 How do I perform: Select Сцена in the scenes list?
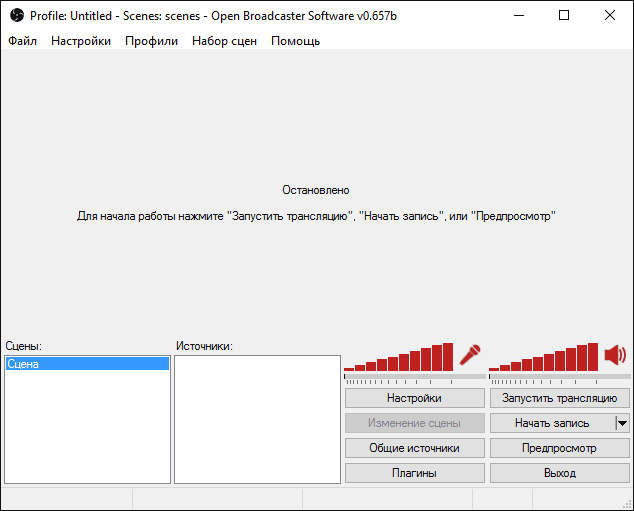pos(87,364)
